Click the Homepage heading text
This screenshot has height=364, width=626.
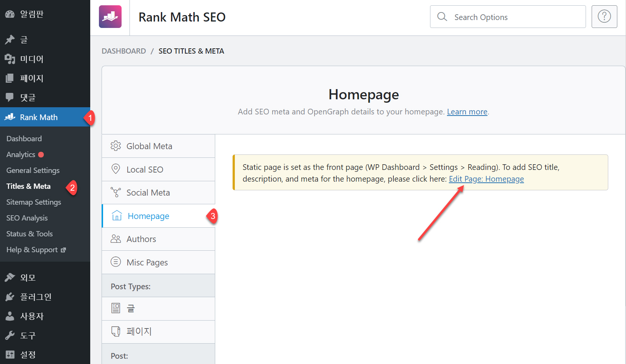[364, 94]
